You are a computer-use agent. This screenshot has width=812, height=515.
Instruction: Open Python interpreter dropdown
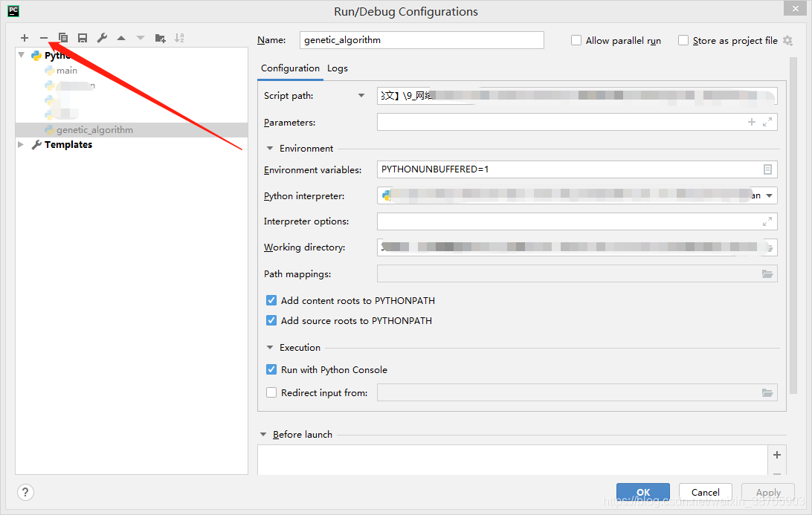769,195
